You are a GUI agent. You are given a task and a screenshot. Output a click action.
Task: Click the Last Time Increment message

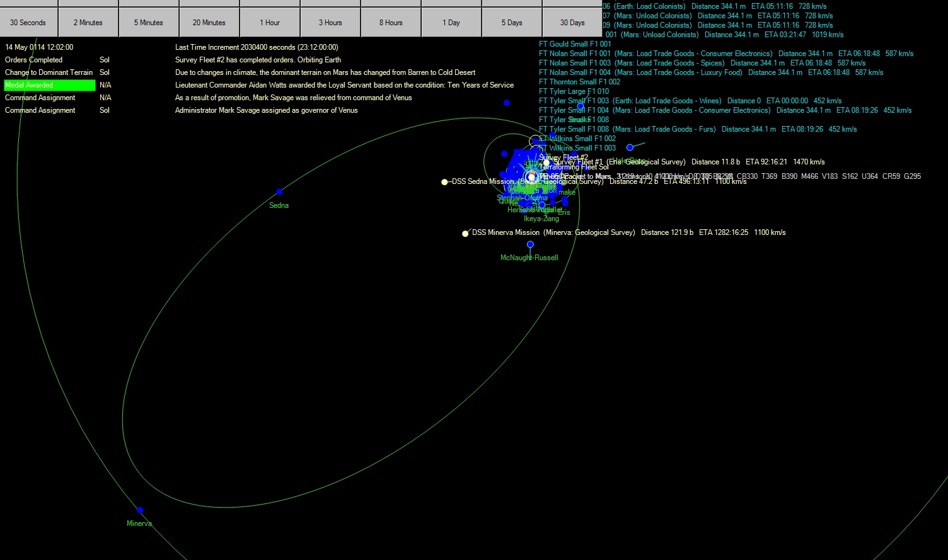[257, 47]
